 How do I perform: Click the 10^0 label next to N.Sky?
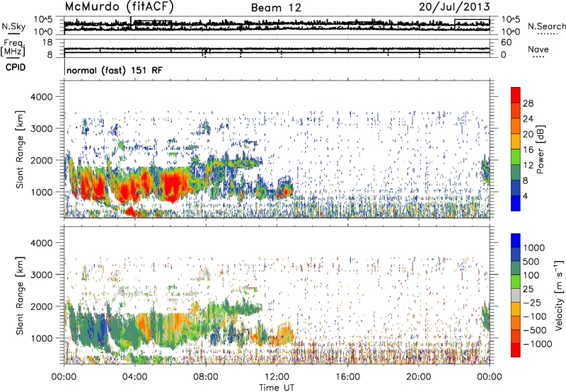tap(43, 32)
